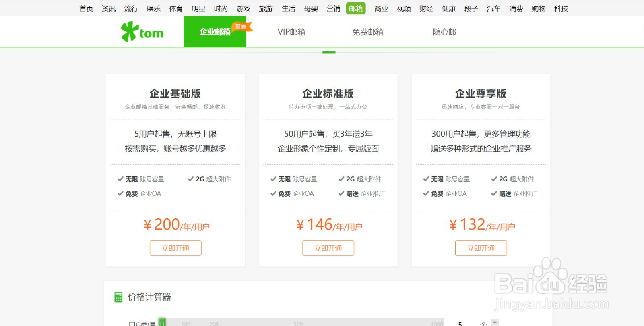Open 消费 in top navigation
This screenshot has height=326, width=644.
coord(516,8)
